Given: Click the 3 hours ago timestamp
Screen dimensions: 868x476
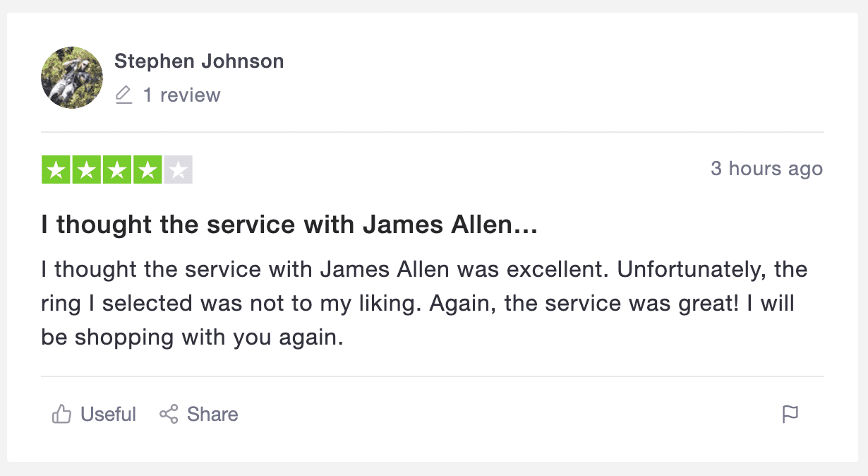Looking at the screenshot, I should click(x=767, y=169).
